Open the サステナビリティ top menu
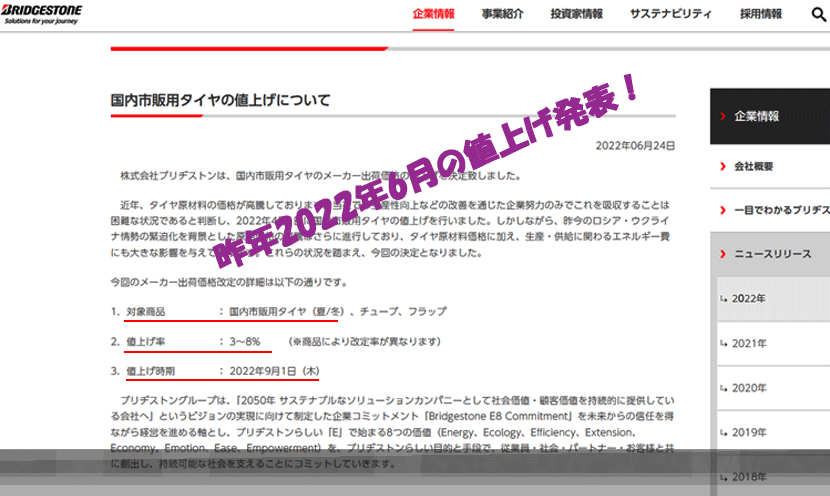Image resolution: width=830 pixels, height=496 pixels. (671, 14)
